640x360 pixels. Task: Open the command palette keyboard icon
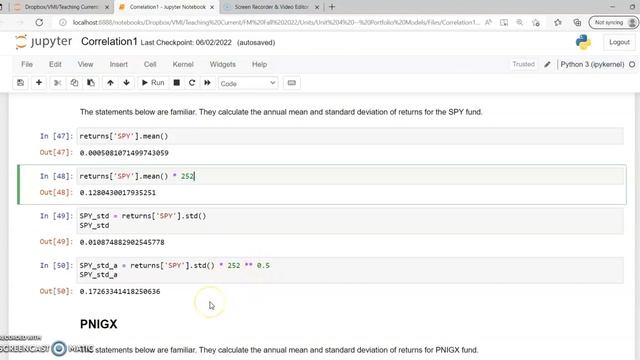[291, 83]
